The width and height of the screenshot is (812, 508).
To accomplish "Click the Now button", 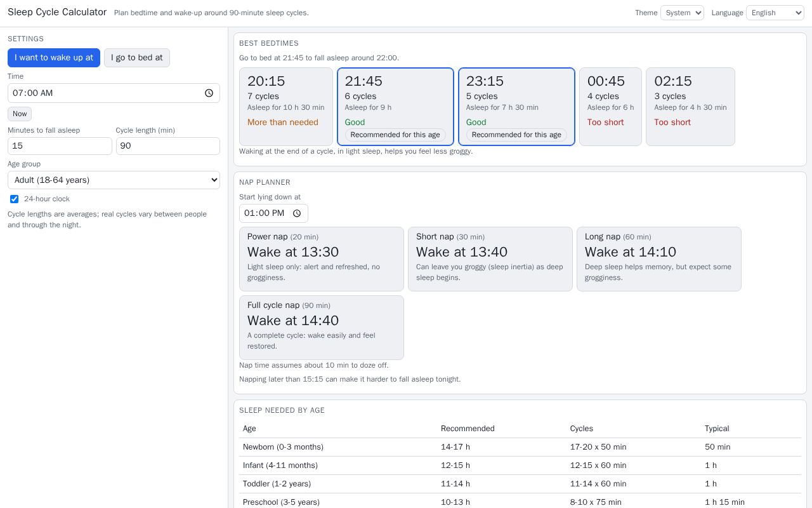I will click(x=20, y=114).
